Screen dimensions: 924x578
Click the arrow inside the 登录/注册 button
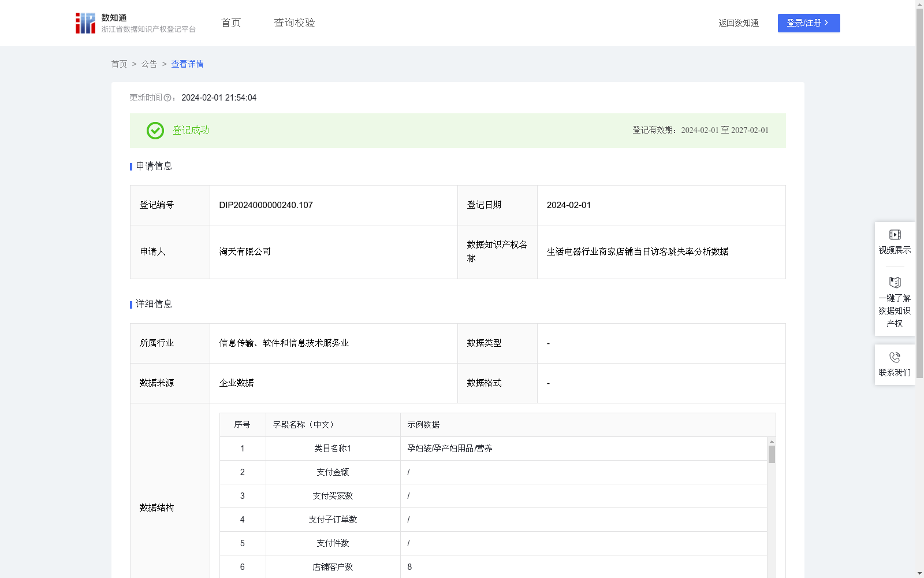pos(826,23)
